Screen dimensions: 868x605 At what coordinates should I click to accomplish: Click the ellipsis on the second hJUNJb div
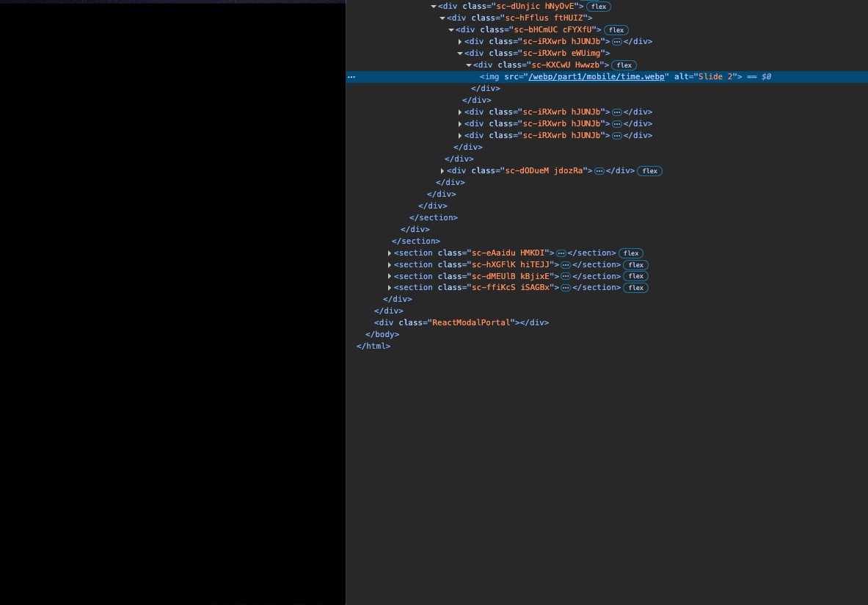[x=617, y=112]
